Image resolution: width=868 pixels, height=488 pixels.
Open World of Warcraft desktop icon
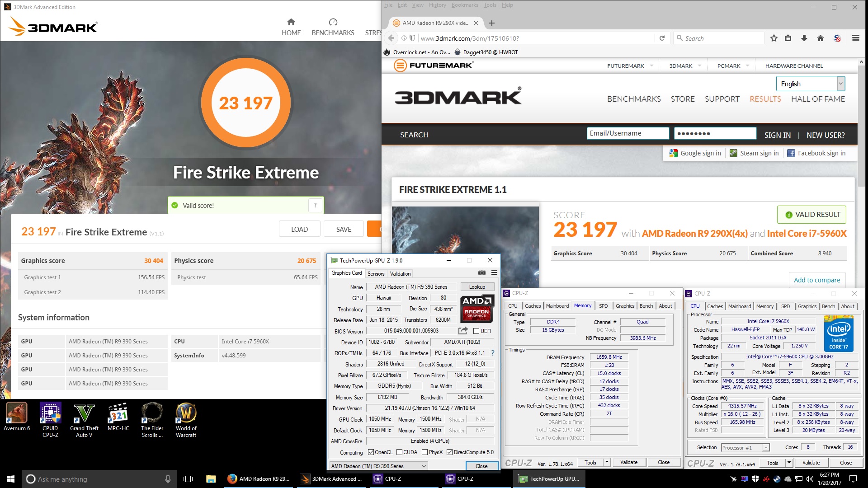pos(186,420)
